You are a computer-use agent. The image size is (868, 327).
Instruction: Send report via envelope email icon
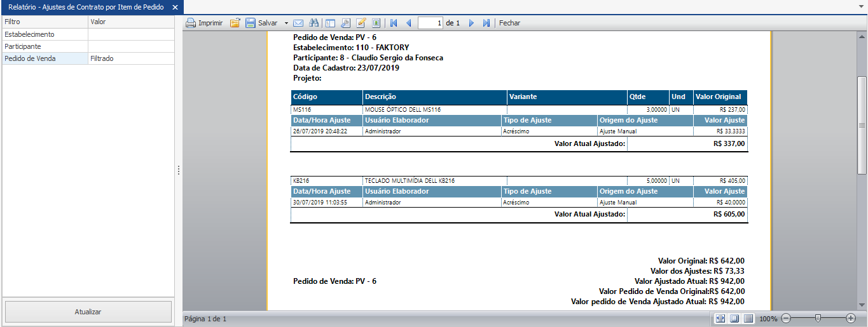click(x=298, y=23)
